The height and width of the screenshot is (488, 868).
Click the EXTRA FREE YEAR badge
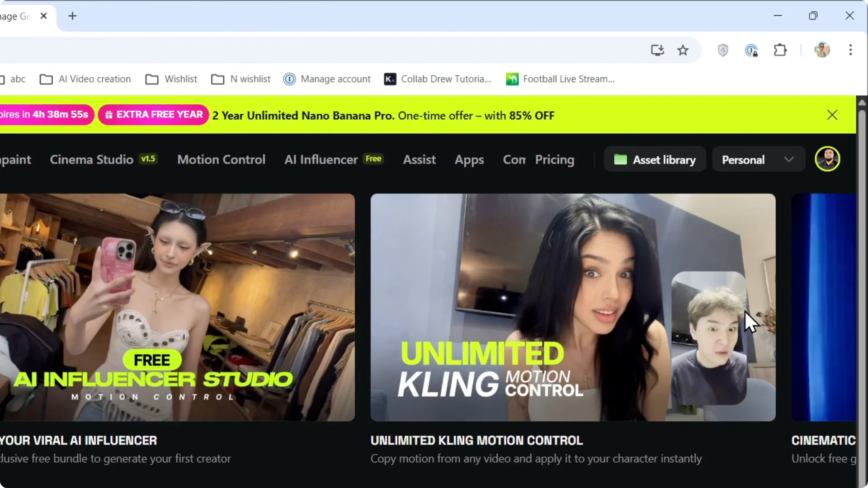154,115
